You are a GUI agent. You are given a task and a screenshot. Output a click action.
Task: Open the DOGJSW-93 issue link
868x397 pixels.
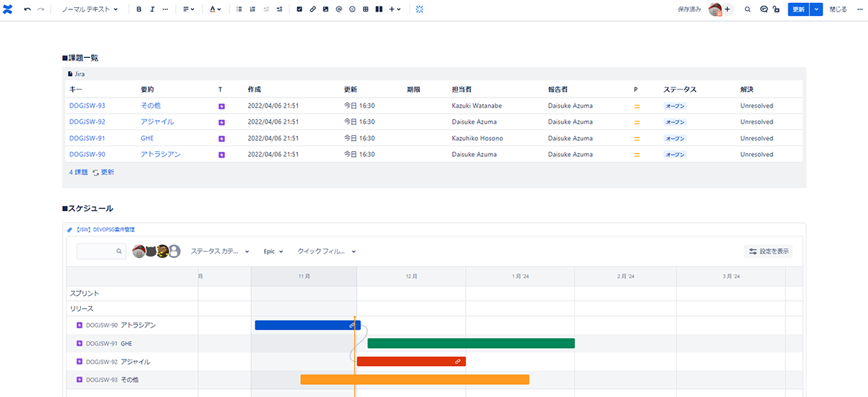pos(87,106)
